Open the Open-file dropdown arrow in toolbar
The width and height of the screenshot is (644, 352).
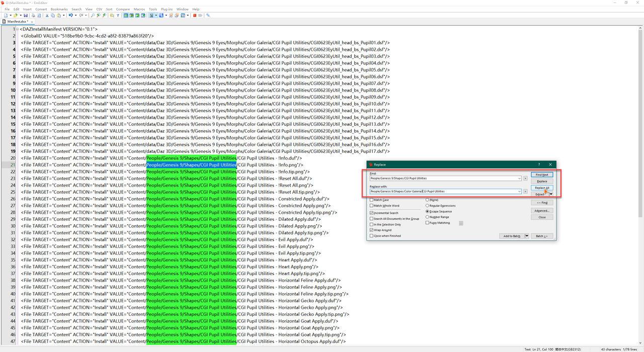(x=21, y=16)
